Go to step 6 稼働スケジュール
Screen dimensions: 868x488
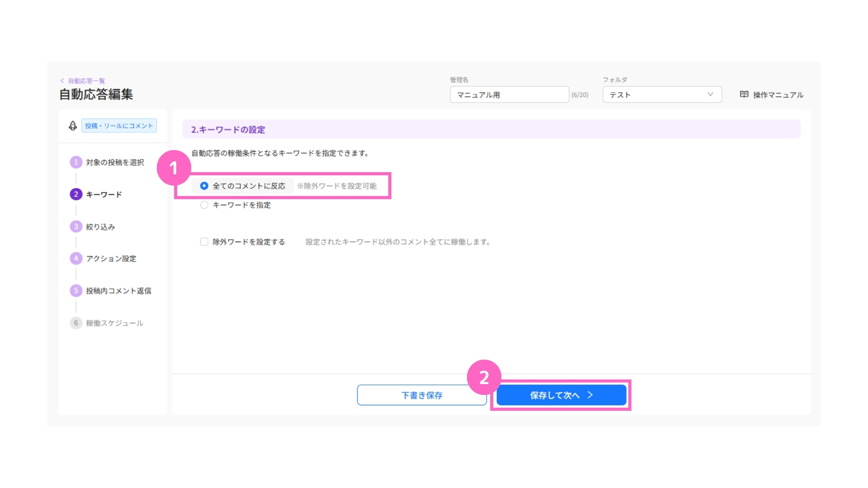coord(107,323)
